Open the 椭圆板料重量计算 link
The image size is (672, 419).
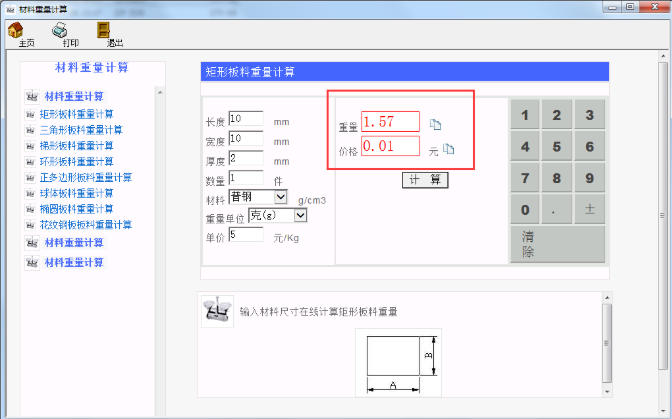pyautogui.click(x=77, y=209)
